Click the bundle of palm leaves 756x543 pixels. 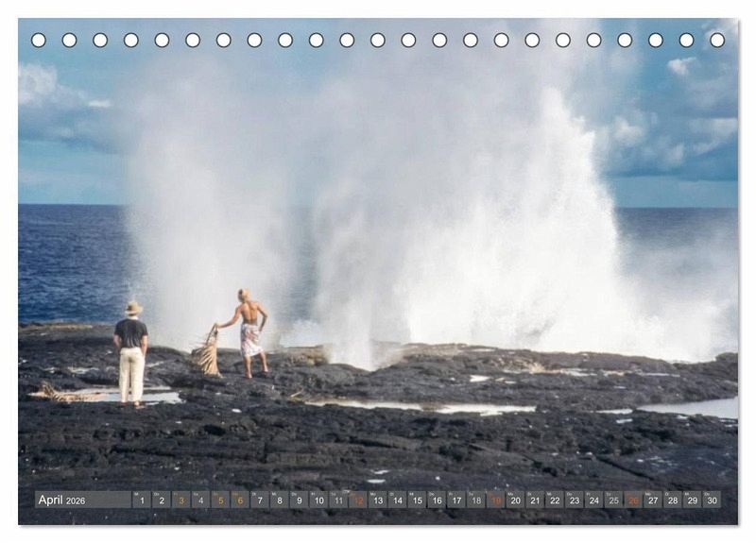tap(207, 355)
